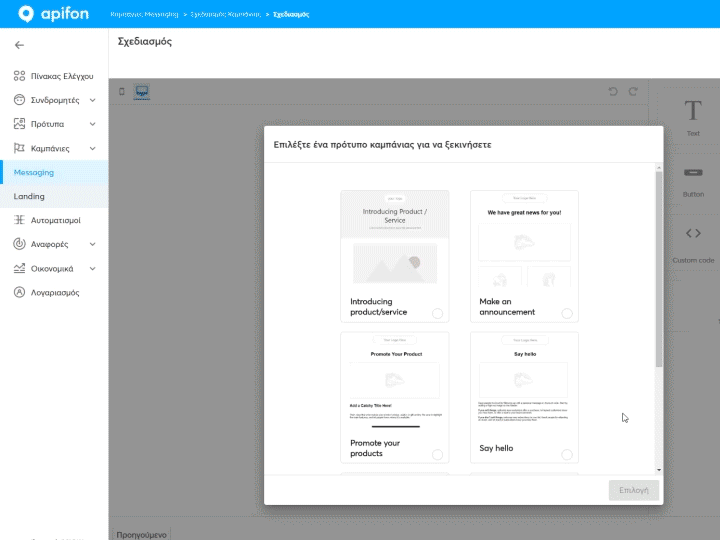Image resolution: width=720 pixels, height=540 pixels.
Task: Click the redo arrow icon
Action: [633, 92]
